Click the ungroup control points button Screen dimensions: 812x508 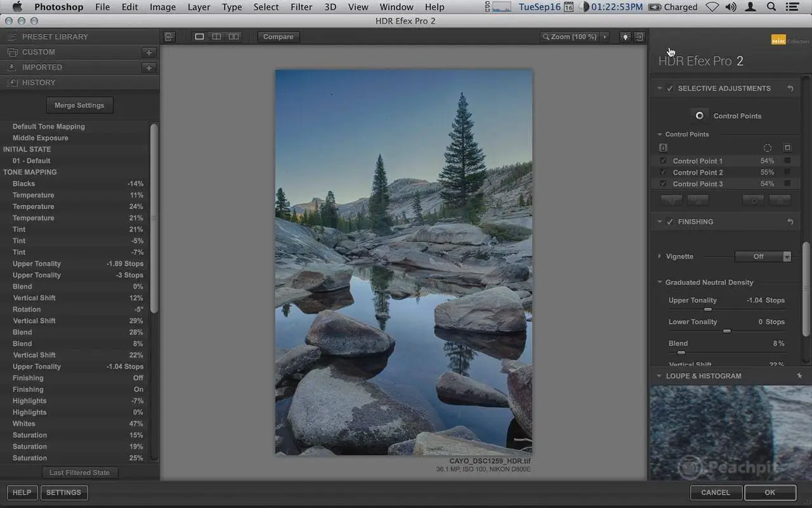pyautogui.click(x=698, y=200)
